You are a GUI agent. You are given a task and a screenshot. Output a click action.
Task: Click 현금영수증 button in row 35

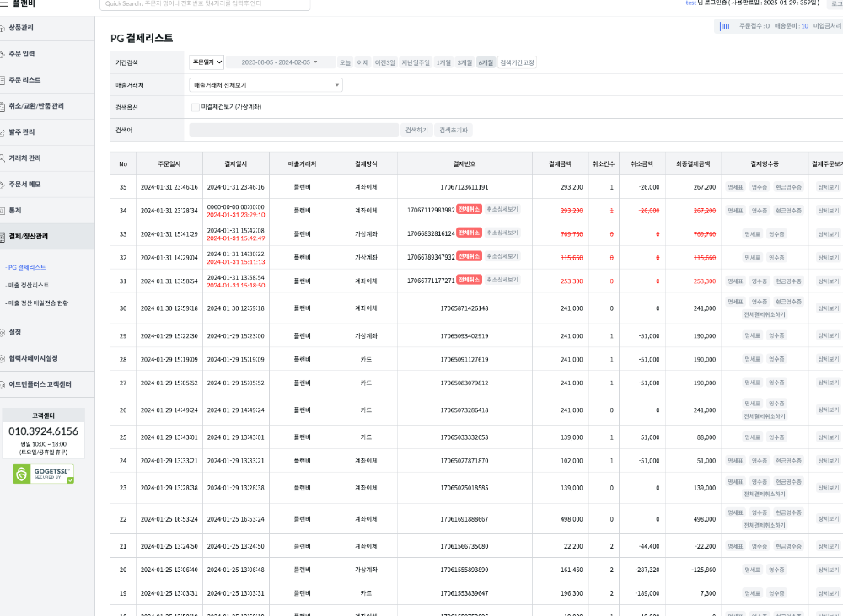[x=788, y=187]
